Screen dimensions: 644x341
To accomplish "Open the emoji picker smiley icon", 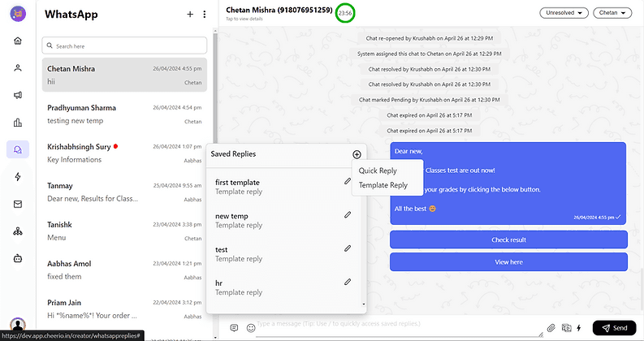I will [251, 328].
